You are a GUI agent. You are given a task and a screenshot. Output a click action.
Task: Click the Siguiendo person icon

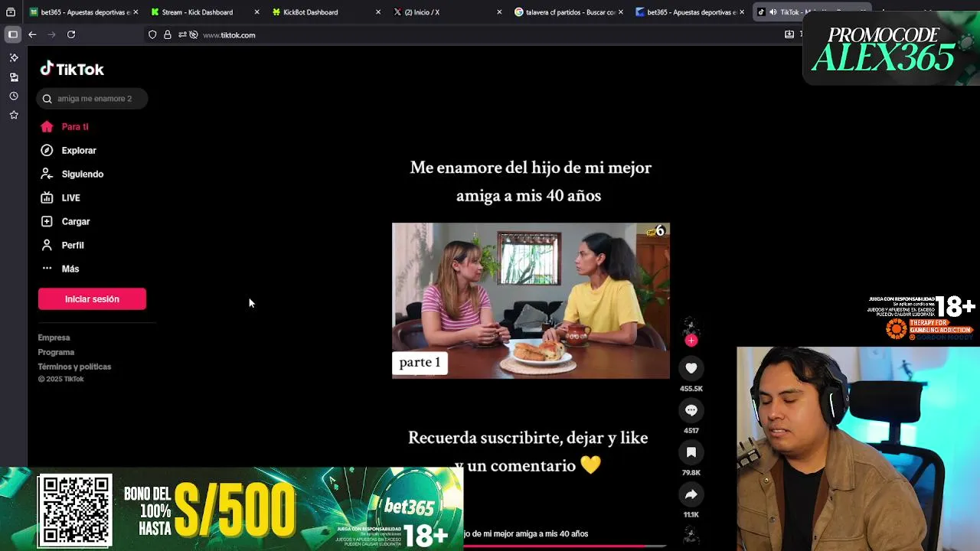point(47,174)
